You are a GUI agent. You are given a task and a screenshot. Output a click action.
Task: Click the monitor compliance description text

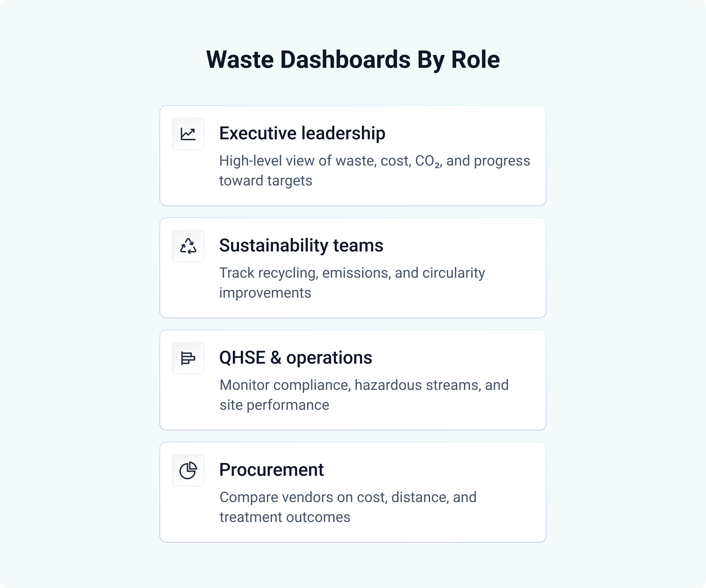click(x=364, y=385)
